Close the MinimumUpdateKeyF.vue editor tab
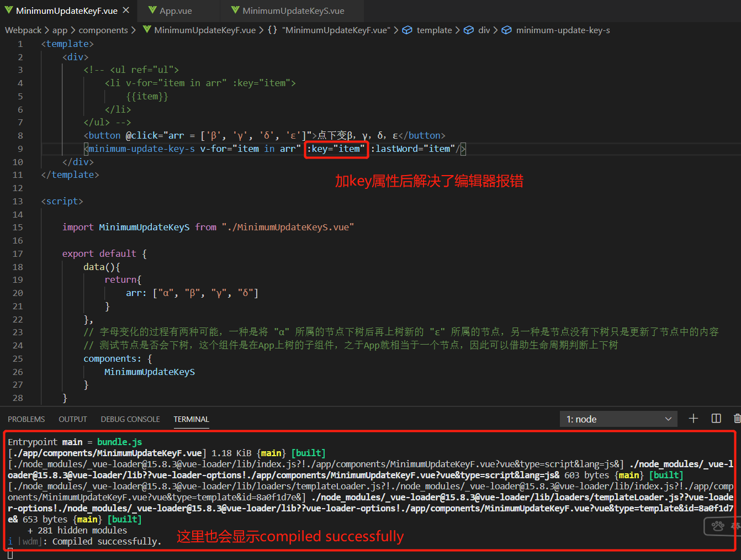Image resolution: width=741 pixels, height=560 pixels. click(126, 10)
